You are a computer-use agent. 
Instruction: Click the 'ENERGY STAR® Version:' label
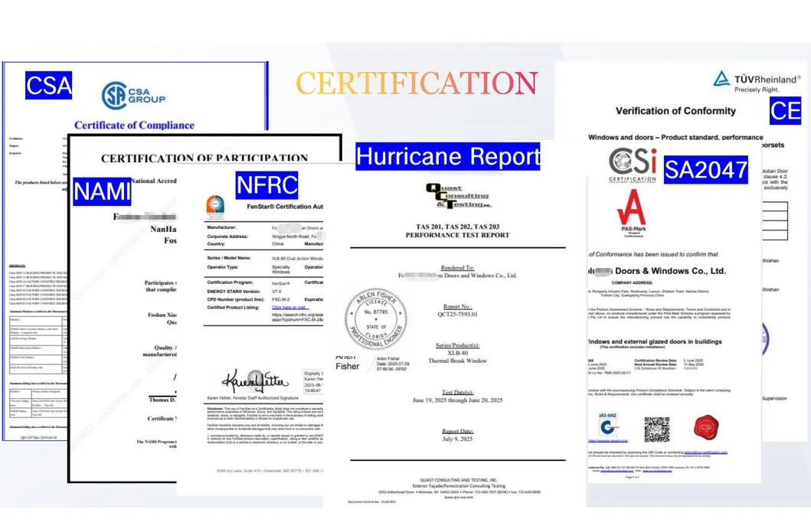(234, 291)
